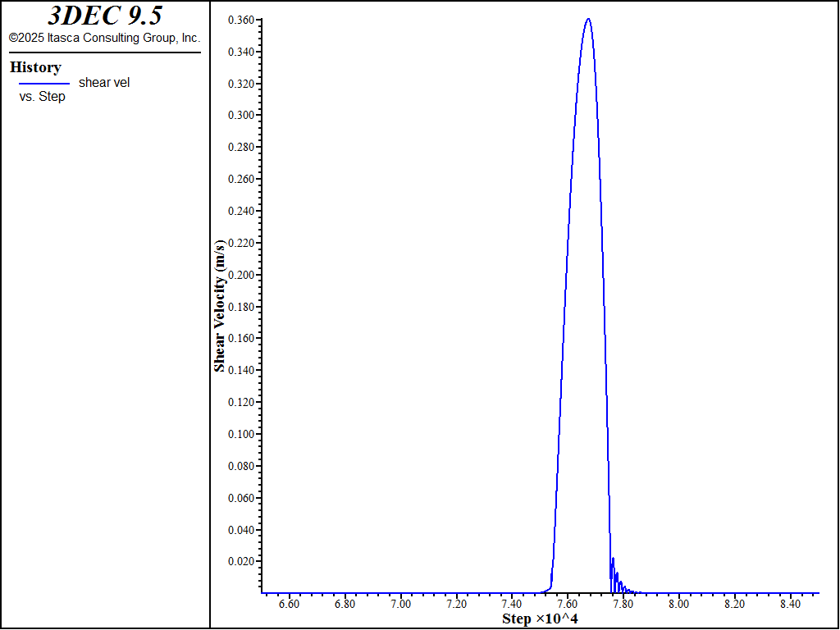
Task: Click the 'vs. Step' legend text
Action: (43, 97)
